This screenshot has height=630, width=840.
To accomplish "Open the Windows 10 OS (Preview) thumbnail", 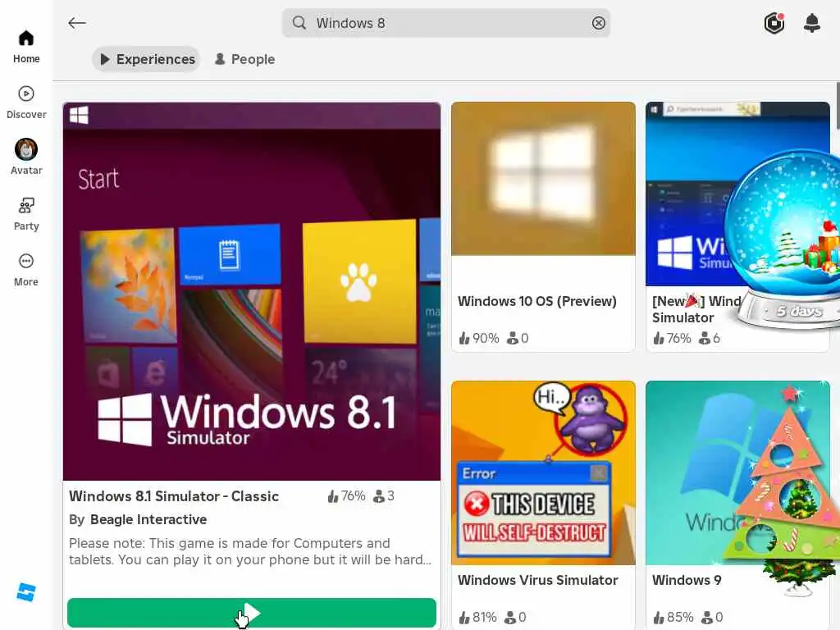I will pos(543,179).
